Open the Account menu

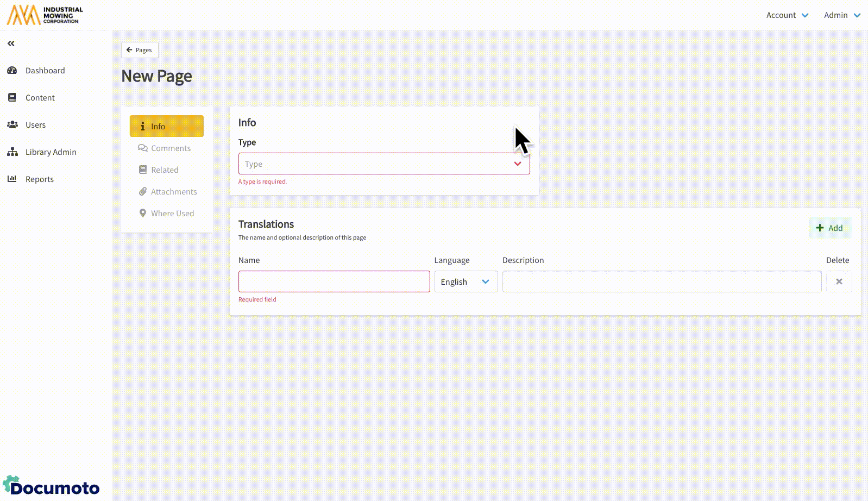pos(787,15)
